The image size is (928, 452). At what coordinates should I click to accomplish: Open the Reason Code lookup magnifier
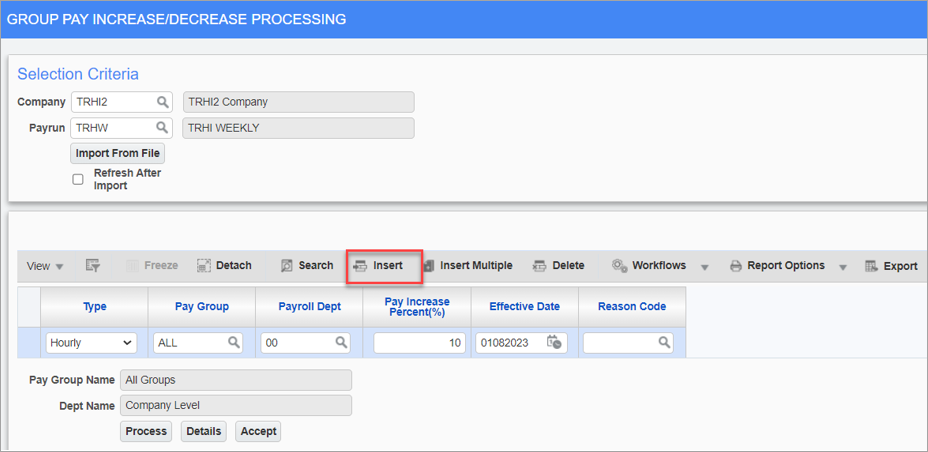point(664,342)
